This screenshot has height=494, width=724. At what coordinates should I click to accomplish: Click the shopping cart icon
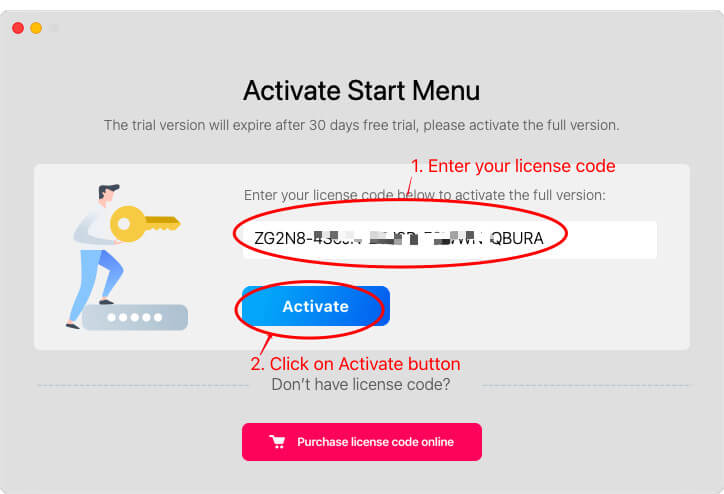[x=278, y=442]
